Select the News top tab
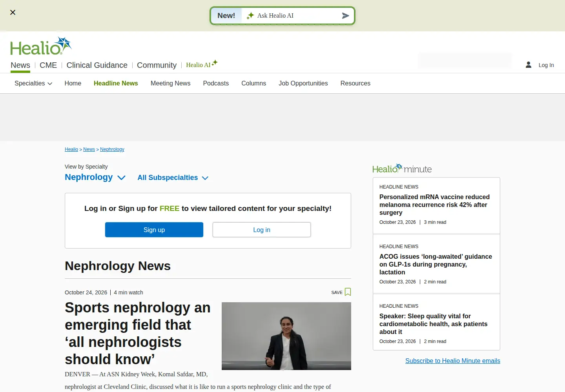The width and height of the screenshot is (565, 392). point(20,65)
